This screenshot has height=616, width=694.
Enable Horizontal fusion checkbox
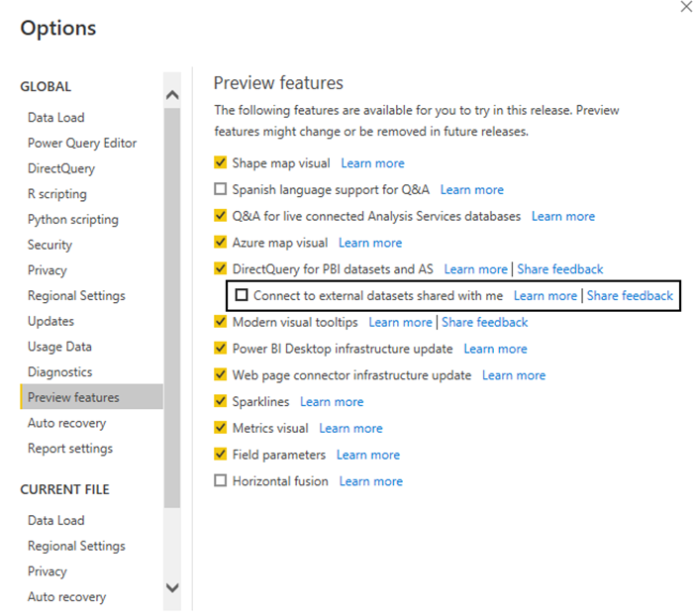(221, 481)
